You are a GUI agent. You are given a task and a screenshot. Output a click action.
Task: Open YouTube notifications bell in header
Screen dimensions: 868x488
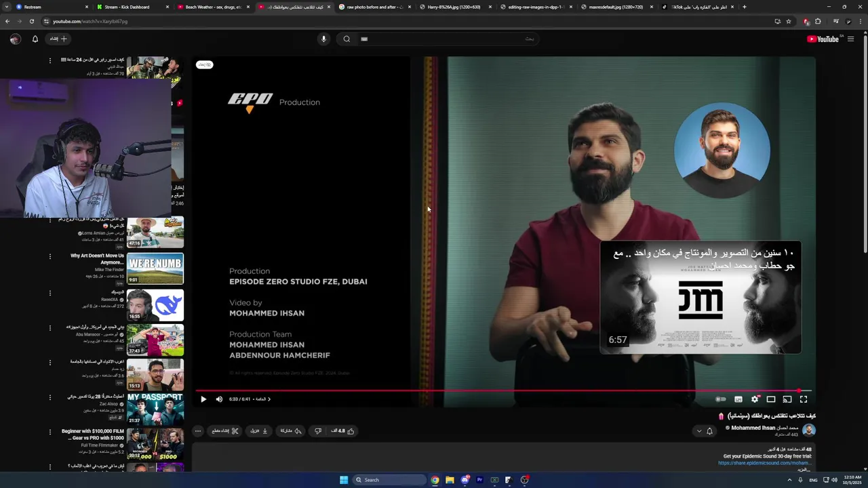[35, 39]
